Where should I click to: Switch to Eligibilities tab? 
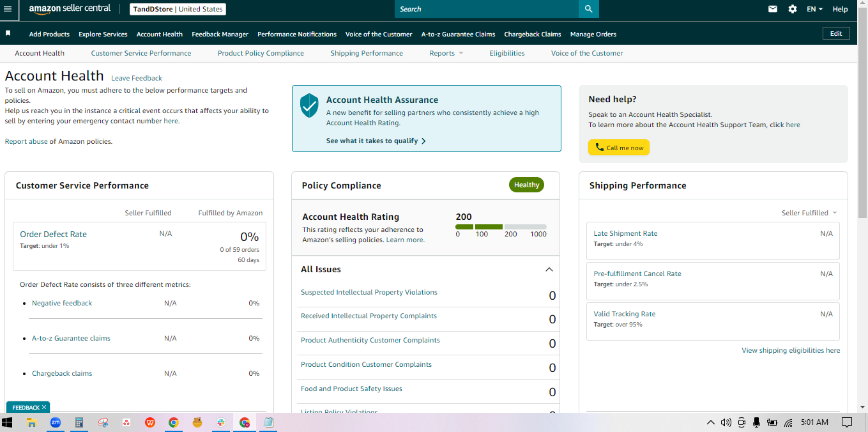pos(507,53)
